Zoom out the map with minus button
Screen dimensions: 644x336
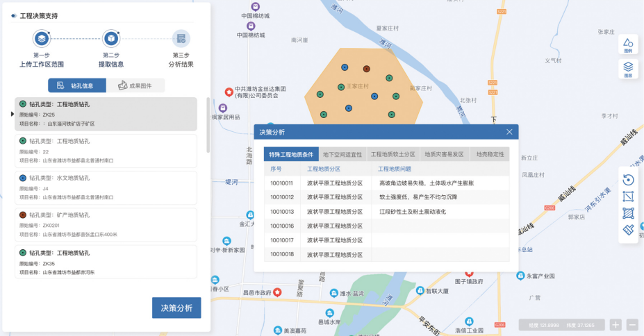(x=632, y=324)
